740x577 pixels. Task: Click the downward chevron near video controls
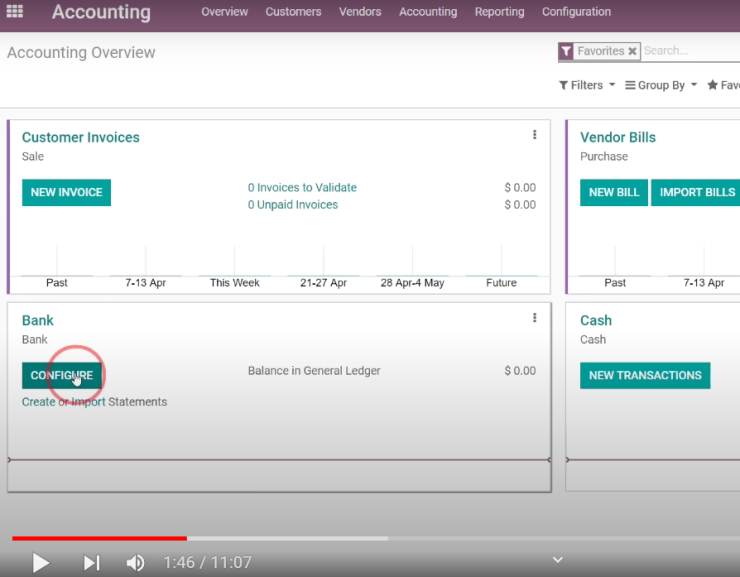tap(558, 560)
